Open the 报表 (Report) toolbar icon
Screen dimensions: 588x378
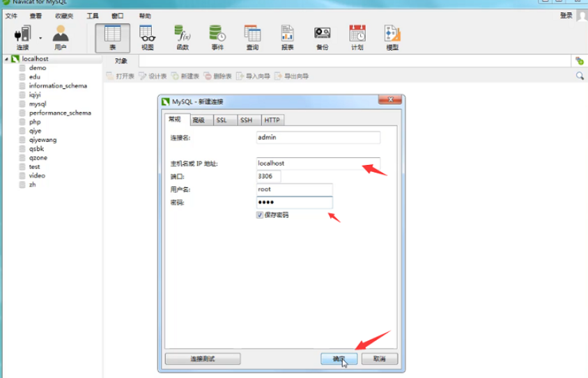click(287, 38)
